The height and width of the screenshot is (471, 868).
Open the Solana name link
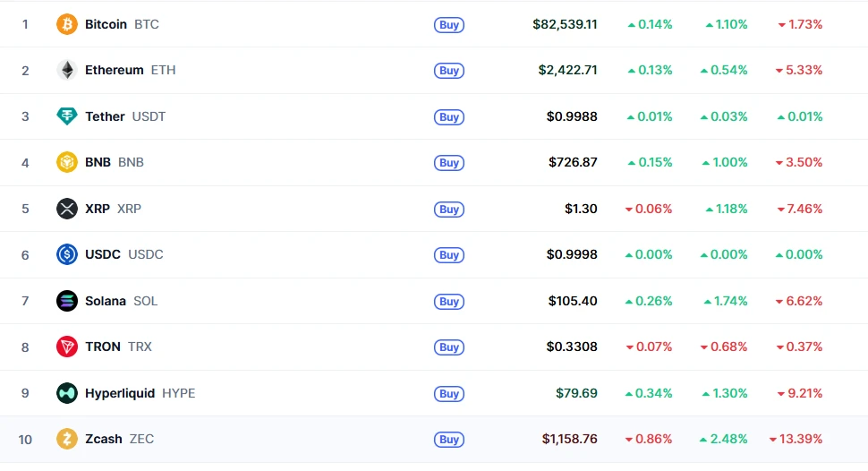click(x=106, y=301)
